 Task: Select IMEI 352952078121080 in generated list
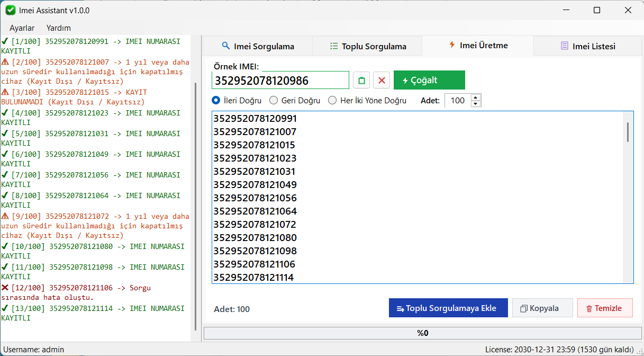coord(255,238)
